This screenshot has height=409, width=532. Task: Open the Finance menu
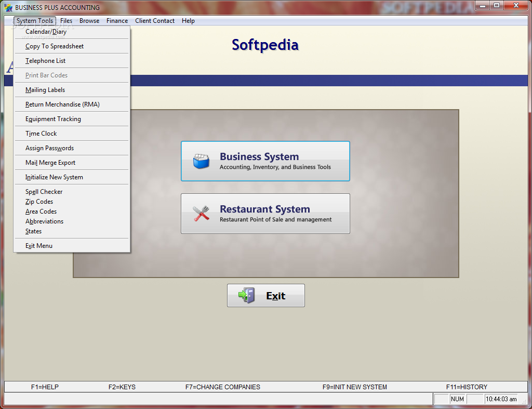coord(117,21)
